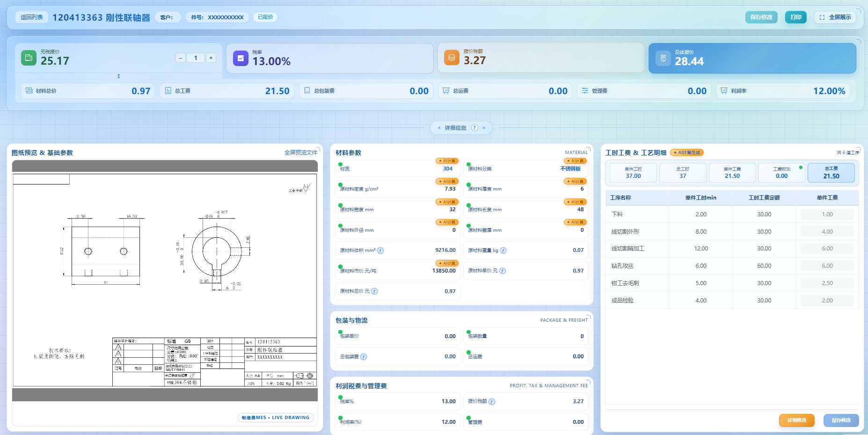
Task: Click the 材料总价 icon
Action: (29, 90)
